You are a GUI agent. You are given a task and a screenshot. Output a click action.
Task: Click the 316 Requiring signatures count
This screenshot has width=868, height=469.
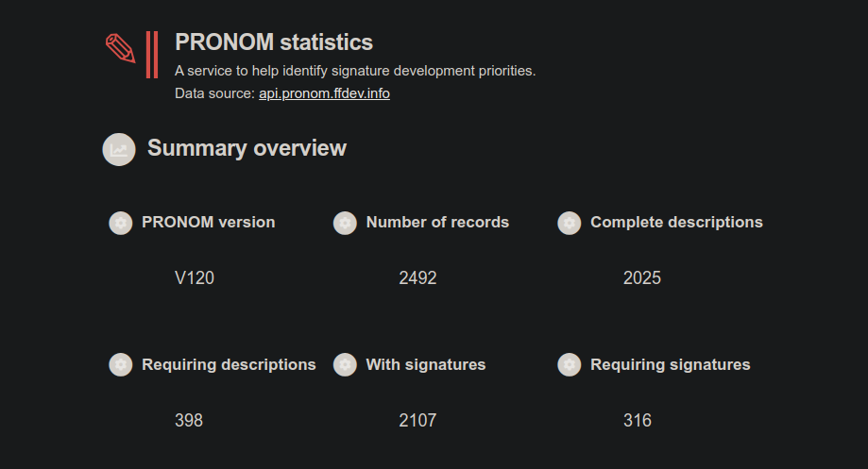[638, 420]
